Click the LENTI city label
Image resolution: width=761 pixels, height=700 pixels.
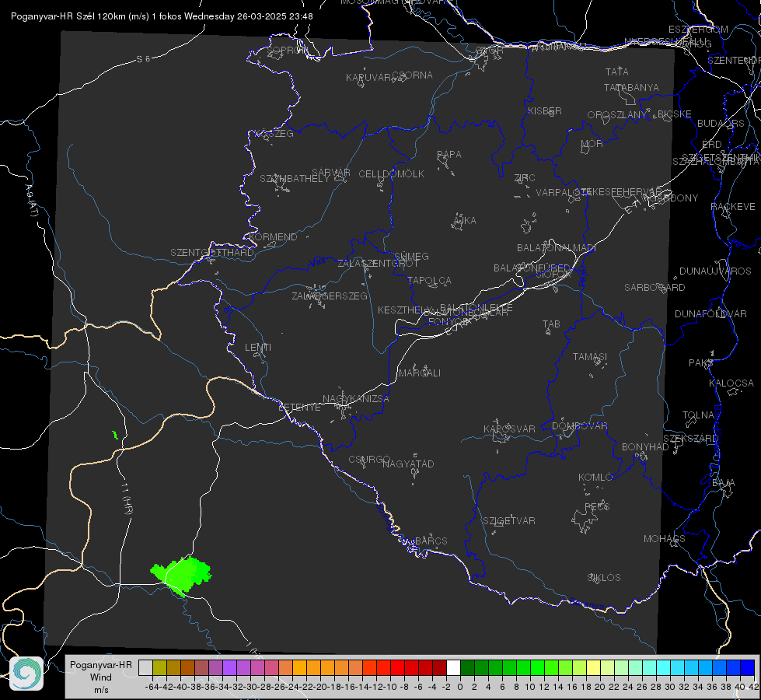pyautogui.click(x=258, y=348)
